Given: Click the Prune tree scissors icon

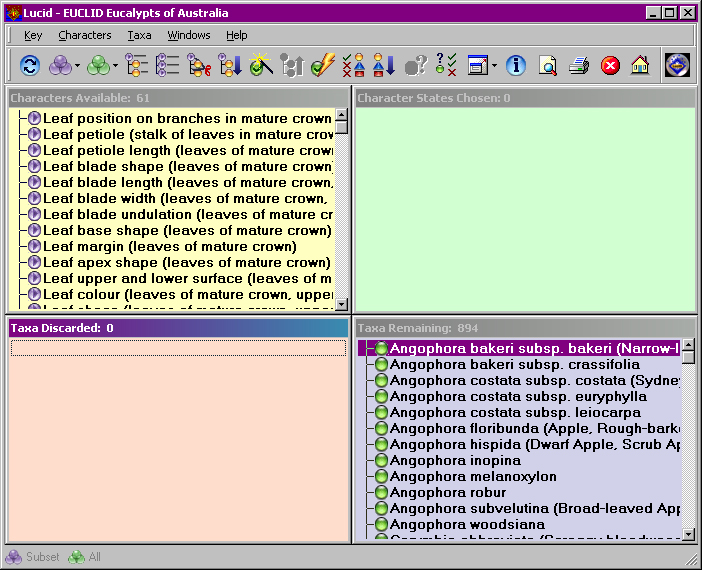Looking at the screenshot, I should pyautogui.click(x=199, y=65).
